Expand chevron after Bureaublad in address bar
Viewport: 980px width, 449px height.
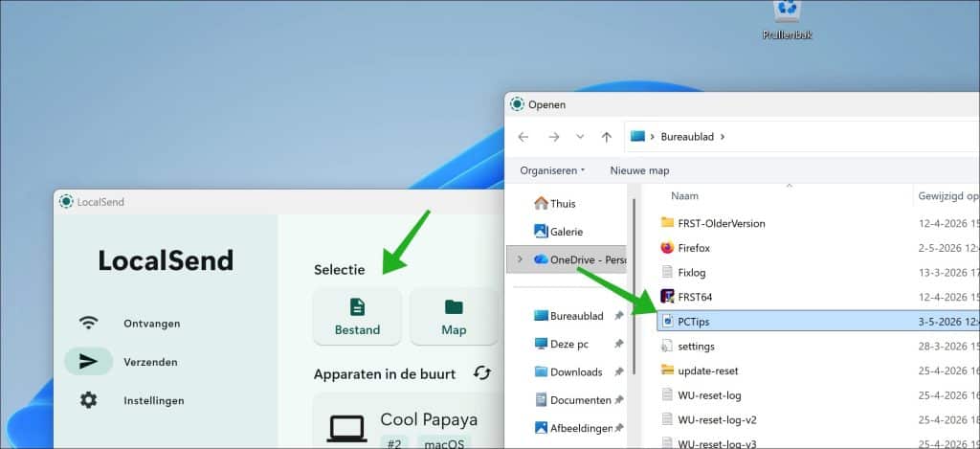[723, 136]
